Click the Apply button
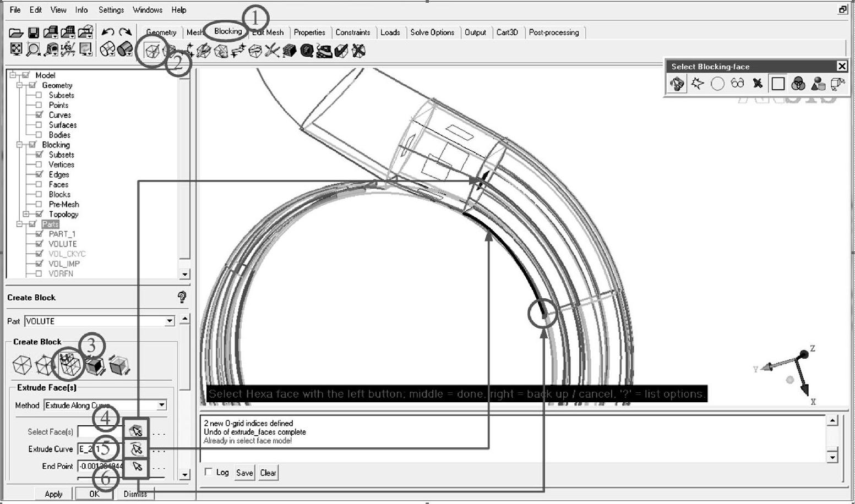The image size is (855, 504). click(53, 494)
